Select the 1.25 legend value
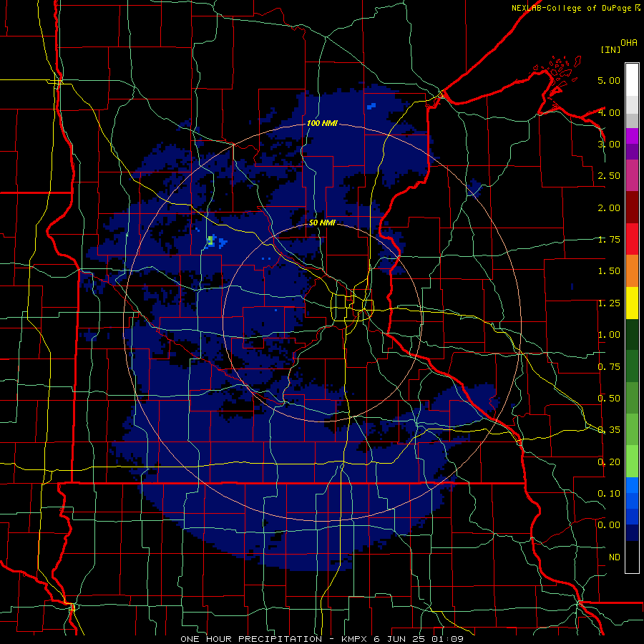The height and width of the screenshot is (644, 644). click(609, 303)
